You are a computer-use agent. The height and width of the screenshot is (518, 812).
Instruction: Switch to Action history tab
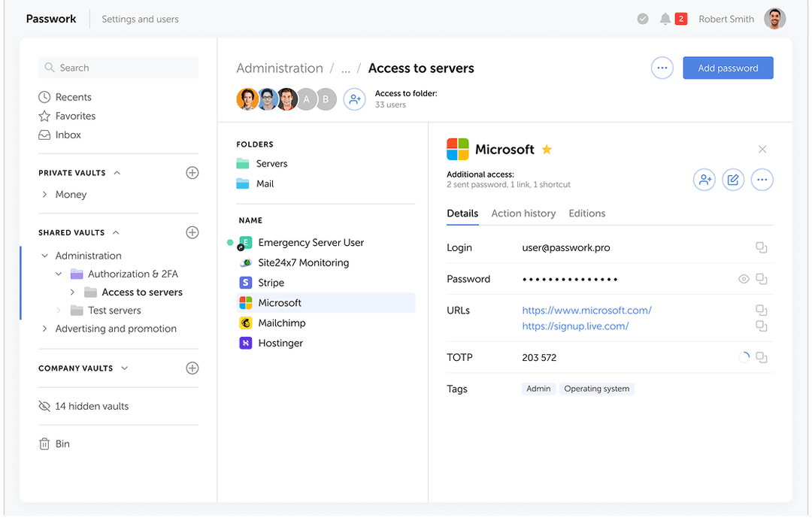point(523,214)
